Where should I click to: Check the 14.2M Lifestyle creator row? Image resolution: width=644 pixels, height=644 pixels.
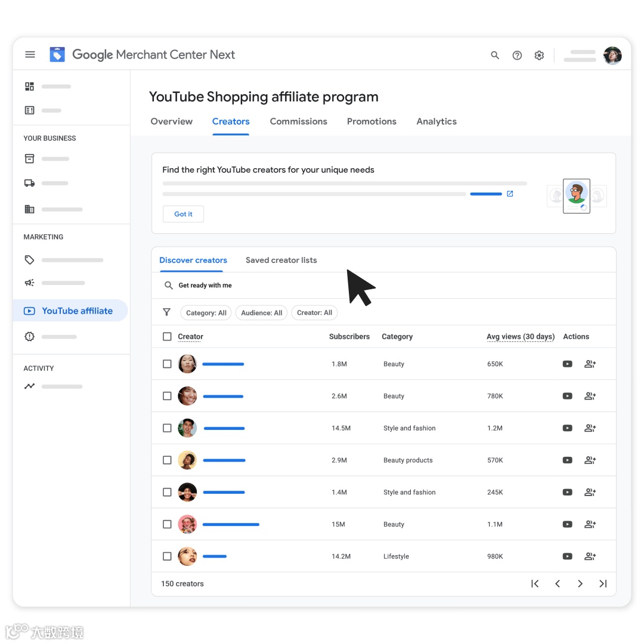[167, 556]
